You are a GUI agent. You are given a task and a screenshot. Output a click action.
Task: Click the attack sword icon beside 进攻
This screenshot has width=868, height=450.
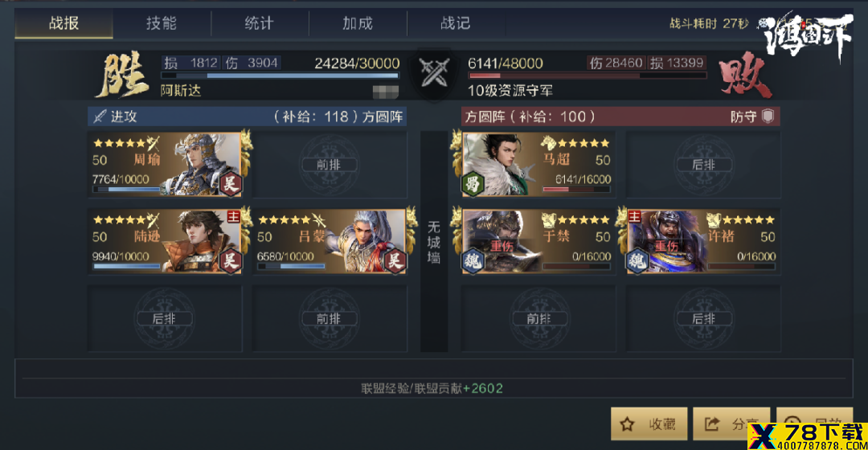(100, 117)
